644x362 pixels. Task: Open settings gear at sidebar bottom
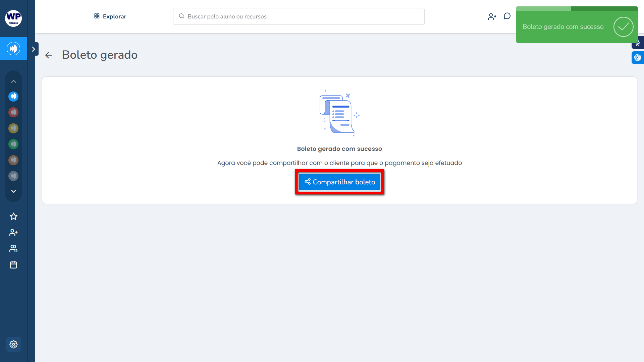pos(13,344)
